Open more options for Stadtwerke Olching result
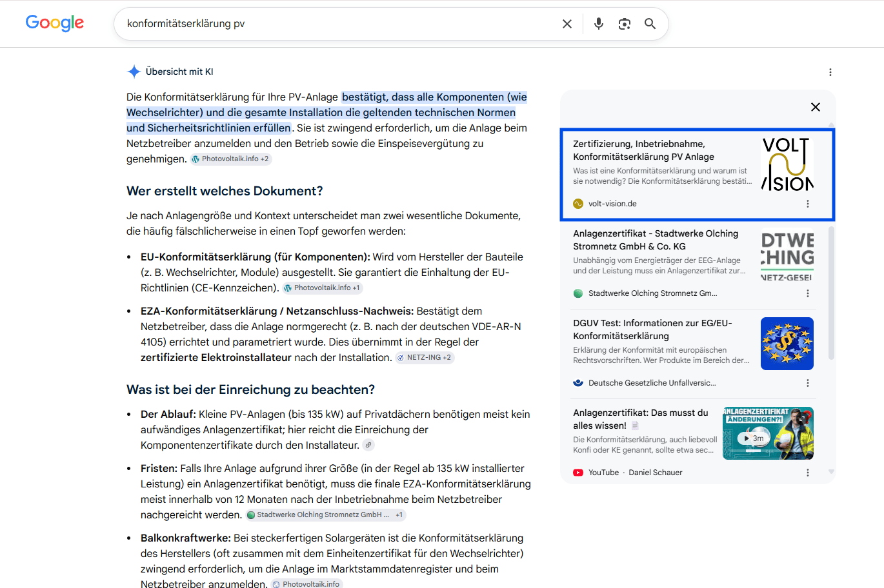 point(808,293)
